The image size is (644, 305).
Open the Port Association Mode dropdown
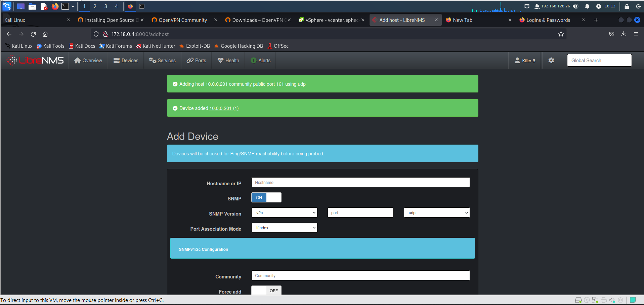point(284,228)
